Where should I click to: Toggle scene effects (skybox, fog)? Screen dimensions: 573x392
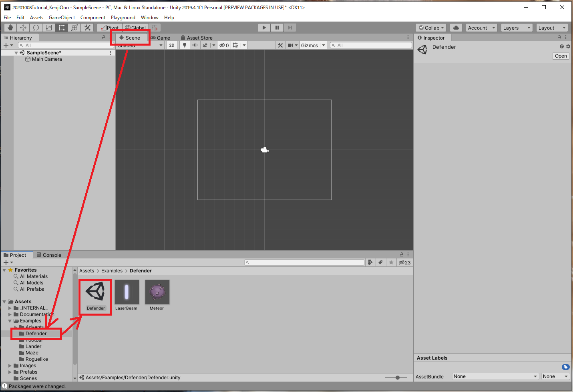205,45
